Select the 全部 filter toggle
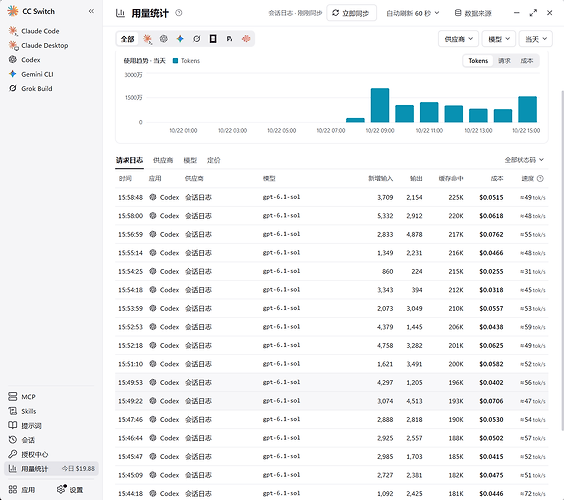The width and height of the screenshot is (564, 500). (x=127, y=39)
